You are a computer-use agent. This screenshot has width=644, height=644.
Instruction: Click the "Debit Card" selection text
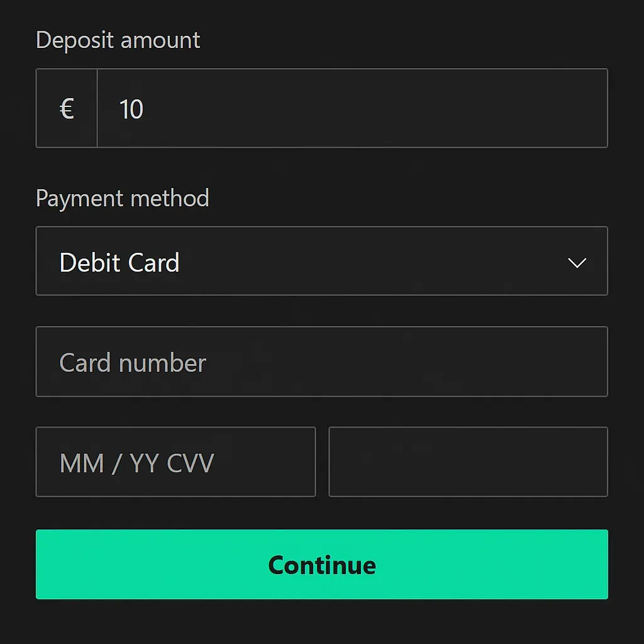point(119,262)
